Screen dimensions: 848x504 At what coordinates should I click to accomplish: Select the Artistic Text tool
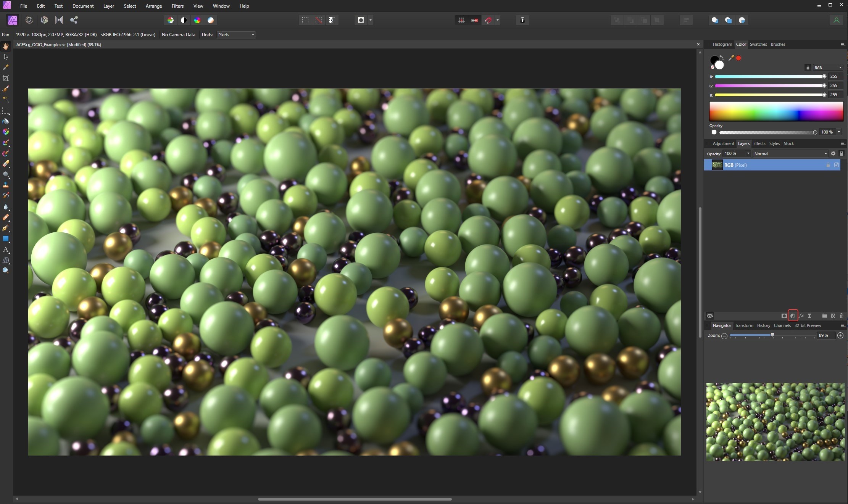6,250
